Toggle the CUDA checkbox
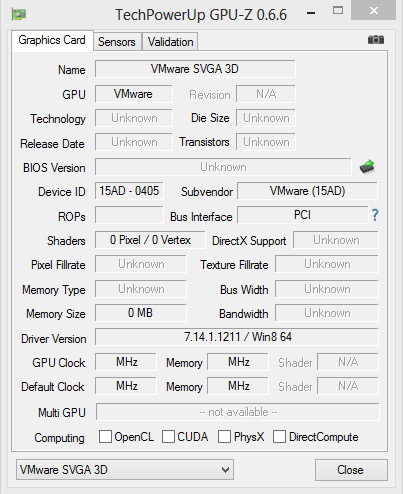Screen dimensions: 403x494 click(x=168, y=437)
